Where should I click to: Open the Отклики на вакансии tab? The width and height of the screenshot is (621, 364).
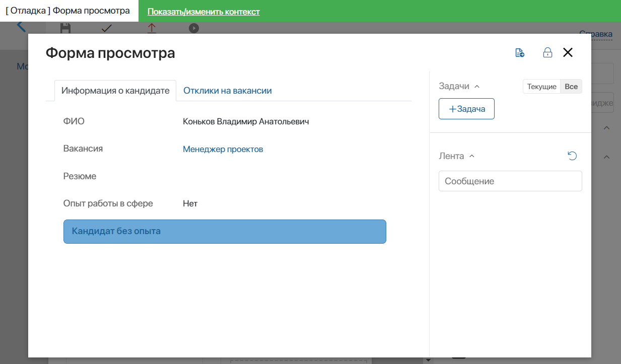[228, 91]
